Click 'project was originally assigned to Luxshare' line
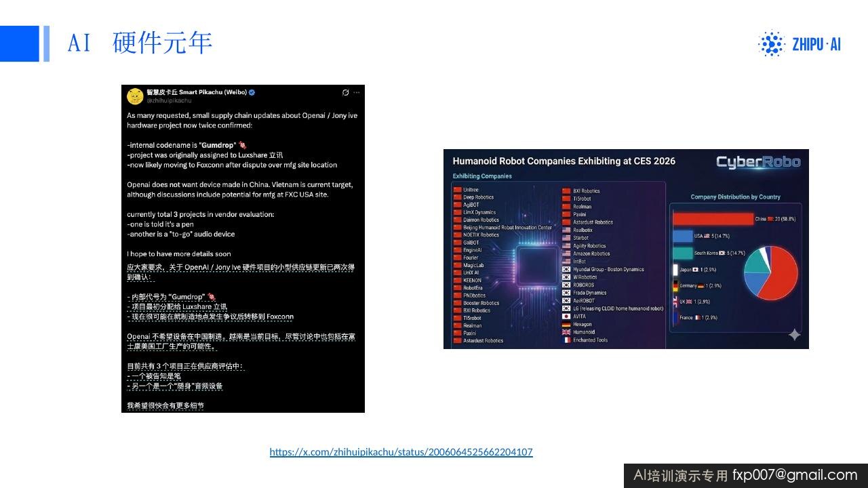Screen dimensions: 868x488 [x=205, y=155]
